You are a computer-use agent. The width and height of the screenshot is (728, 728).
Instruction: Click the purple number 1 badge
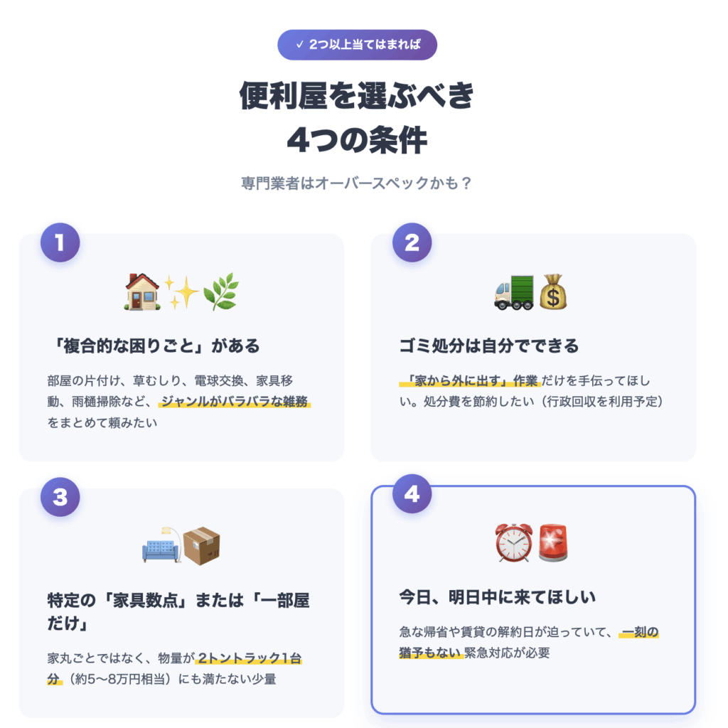pos(60,242)
